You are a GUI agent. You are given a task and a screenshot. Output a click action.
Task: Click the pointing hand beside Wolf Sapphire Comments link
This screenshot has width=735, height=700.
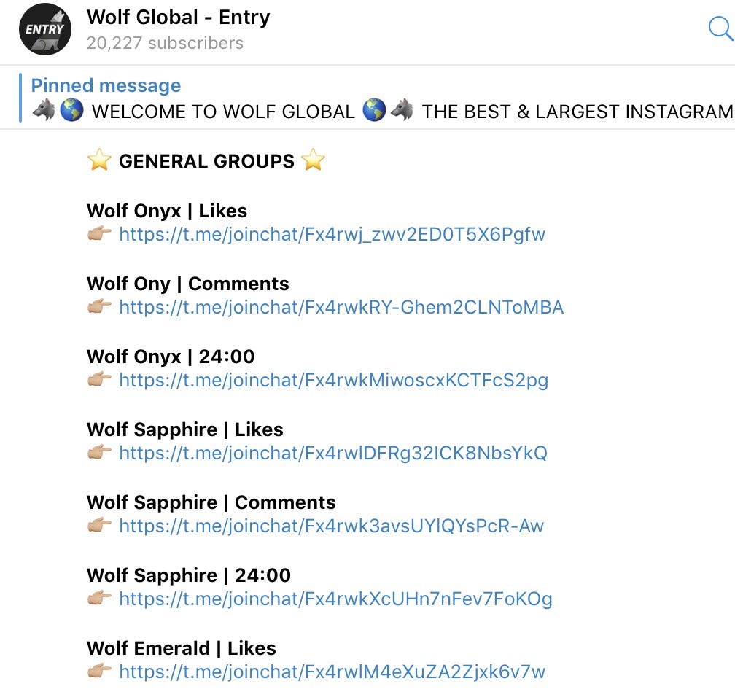point(99,525)
